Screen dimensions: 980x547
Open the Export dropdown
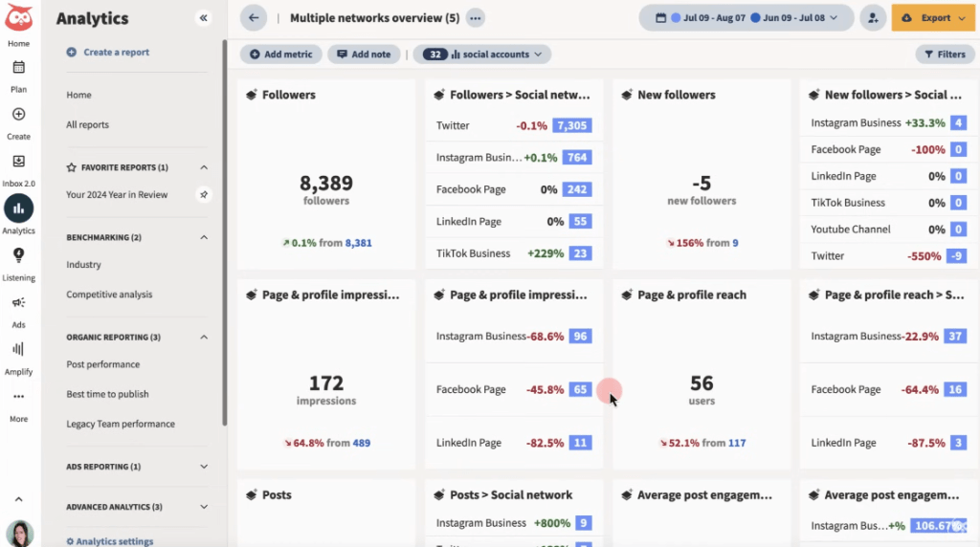pos(932,18)
